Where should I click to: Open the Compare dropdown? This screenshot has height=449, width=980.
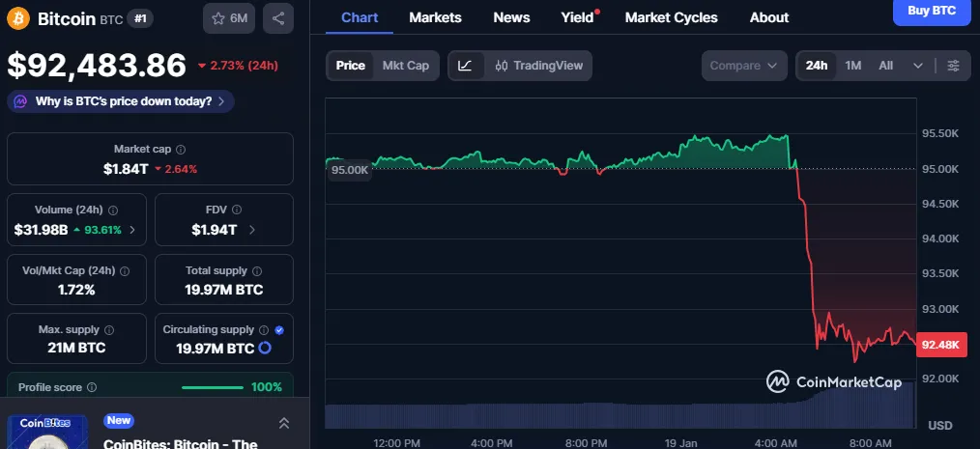pyautogui.click(x=744, y=66)
